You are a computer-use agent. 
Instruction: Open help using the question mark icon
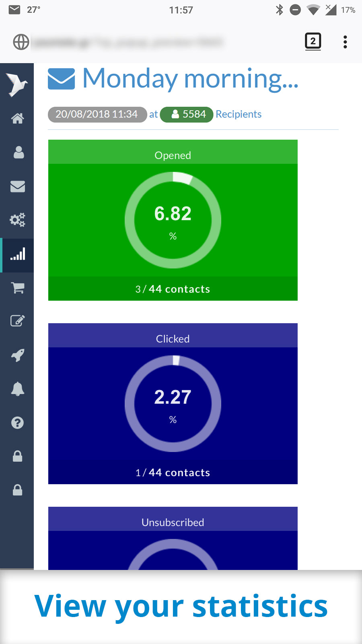[x=17, y=422]
